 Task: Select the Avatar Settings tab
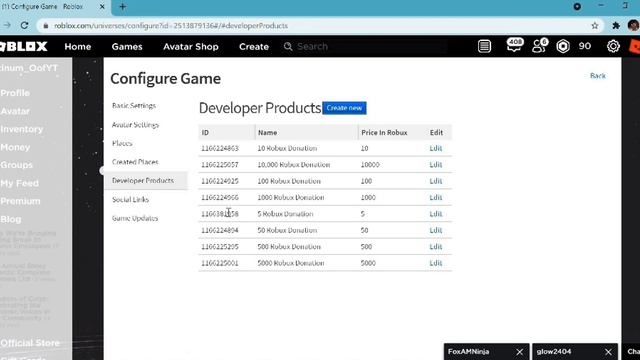pyautogui.click(x=135, y=125)
